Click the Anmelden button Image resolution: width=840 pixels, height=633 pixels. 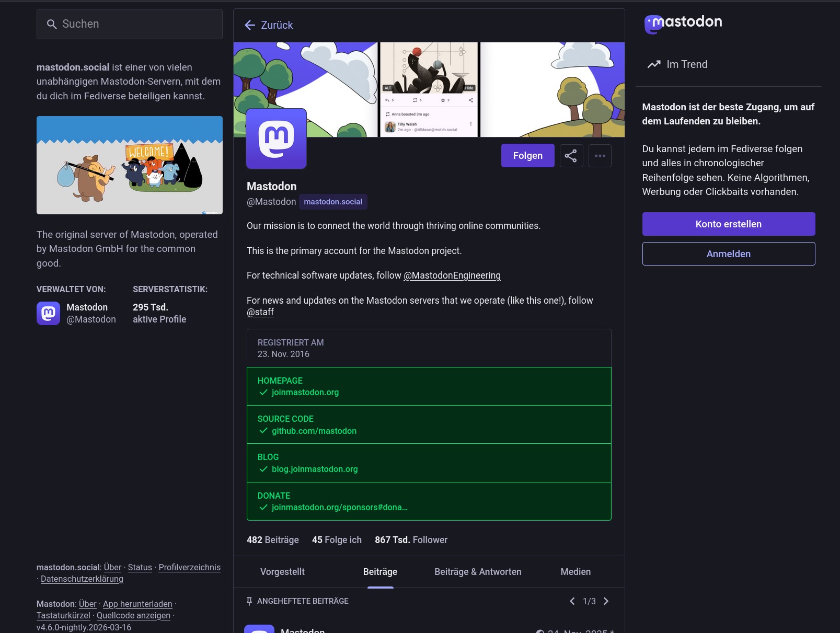point(728,254)
